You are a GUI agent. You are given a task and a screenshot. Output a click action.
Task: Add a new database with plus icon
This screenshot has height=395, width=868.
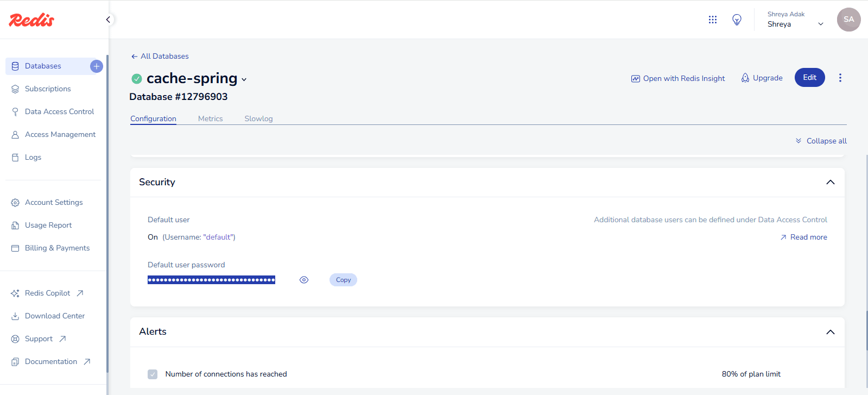point(97,66)
